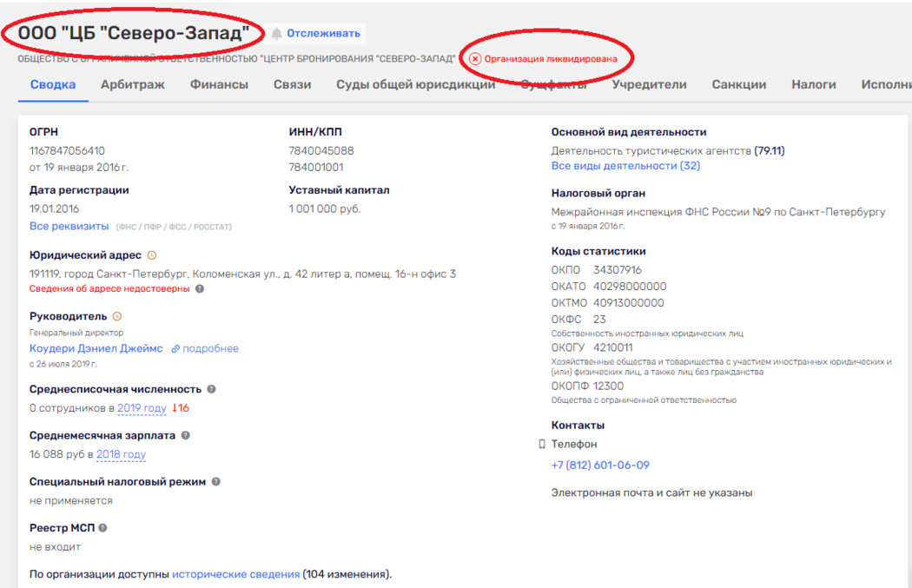The image size is (912, 588).
Task: Open Все реквизиты link
Action: (69, 226)
